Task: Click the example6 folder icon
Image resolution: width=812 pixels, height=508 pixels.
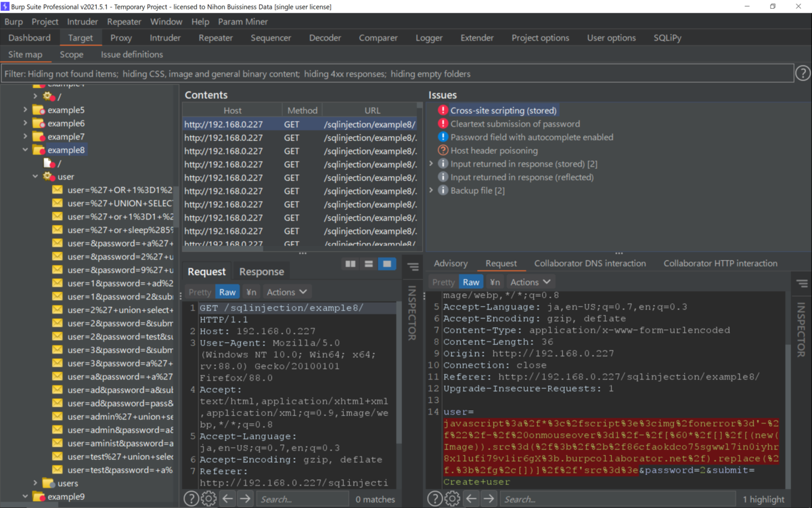Action: [x=39, y=123]
